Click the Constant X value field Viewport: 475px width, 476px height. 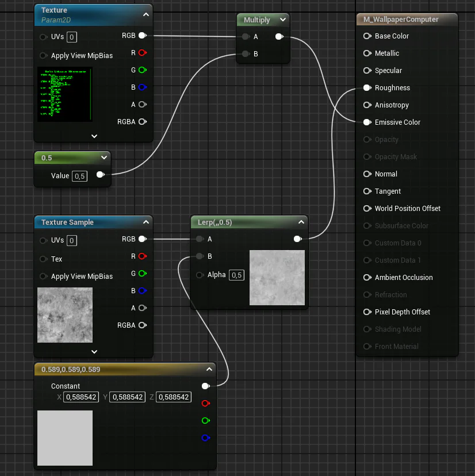click(x=81, y=397)
